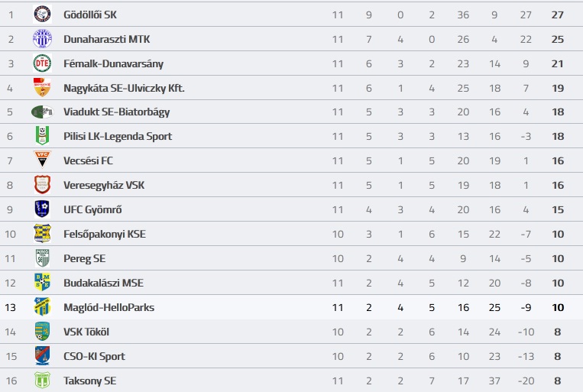
Task: Select the Budakalászi MSE blue-yellow crest
Action: point(42,282)
